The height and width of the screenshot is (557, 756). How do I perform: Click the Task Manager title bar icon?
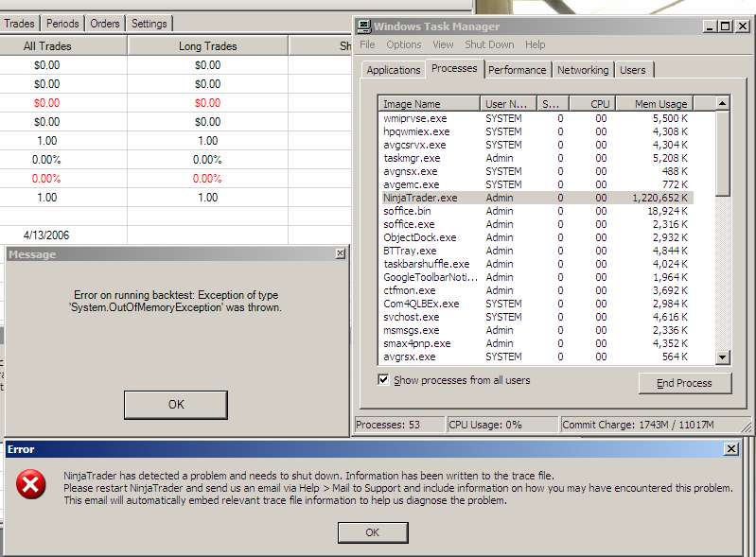tap(364, 26)
